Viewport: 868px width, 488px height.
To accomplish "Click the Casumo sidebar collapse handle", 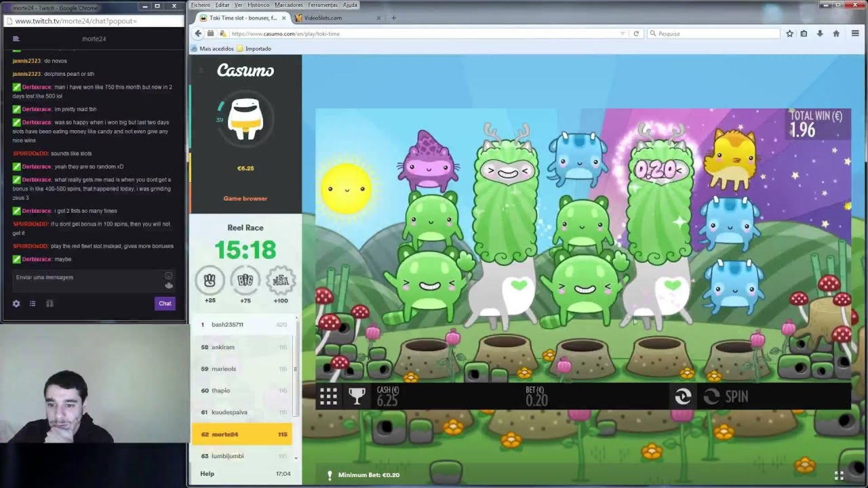I will 201,70.
